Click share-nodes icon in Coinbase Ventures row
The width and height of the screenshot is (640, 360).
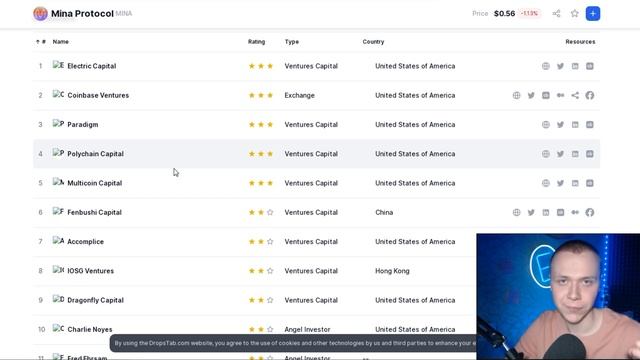575,96
